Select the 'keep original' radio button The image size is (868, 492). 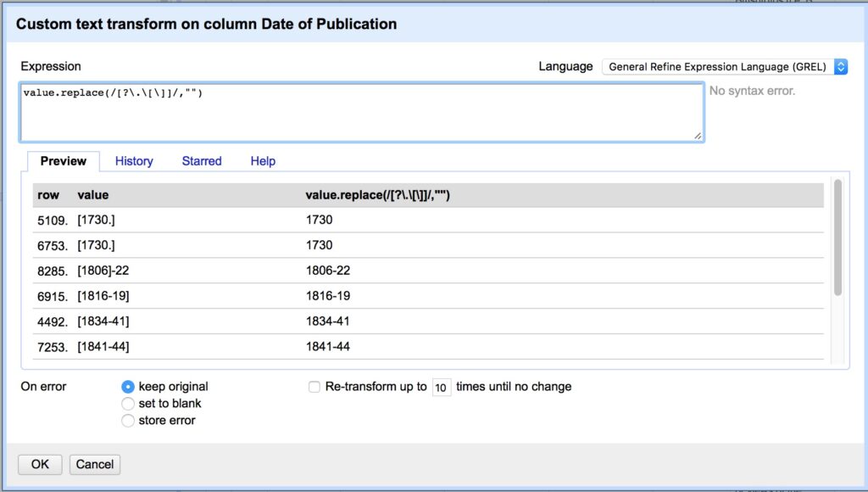(x=127, y=386)
